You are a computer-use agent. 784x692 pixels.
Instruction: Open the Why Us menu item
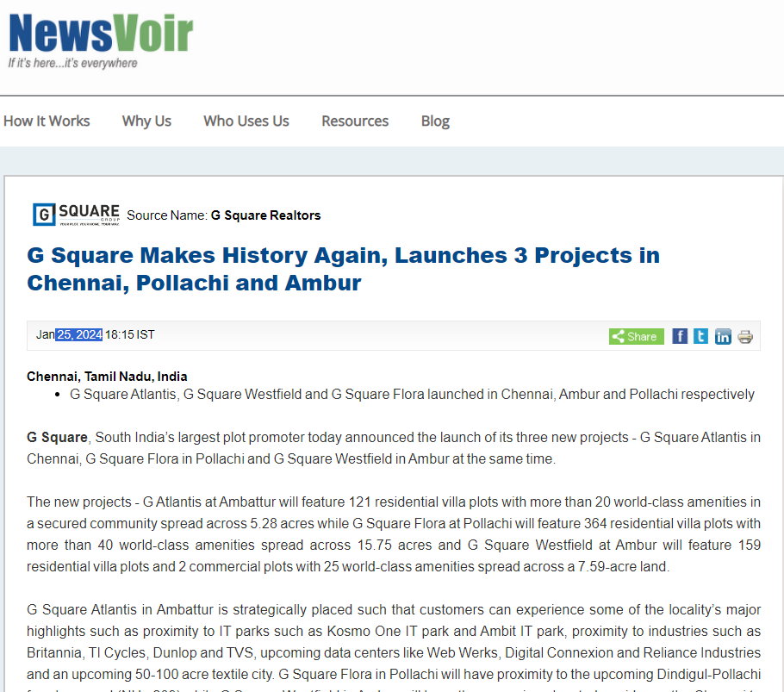coord(146,121)
